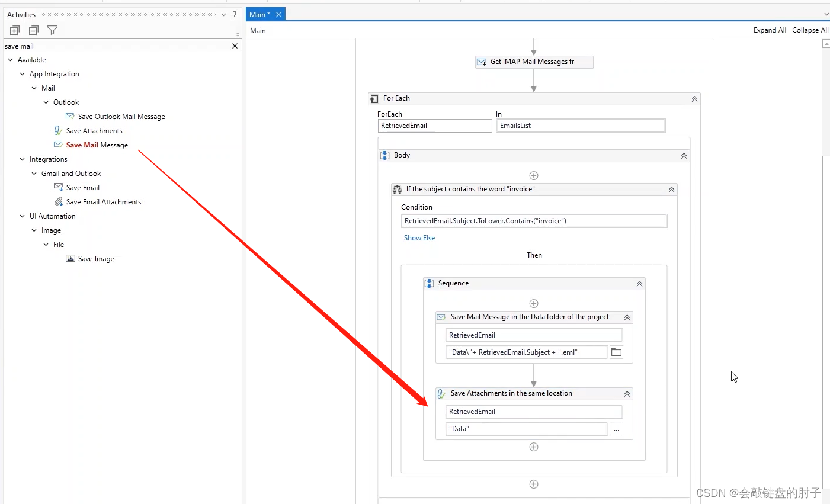Click Collapse All in designer
830x504 pixels.
810,30
